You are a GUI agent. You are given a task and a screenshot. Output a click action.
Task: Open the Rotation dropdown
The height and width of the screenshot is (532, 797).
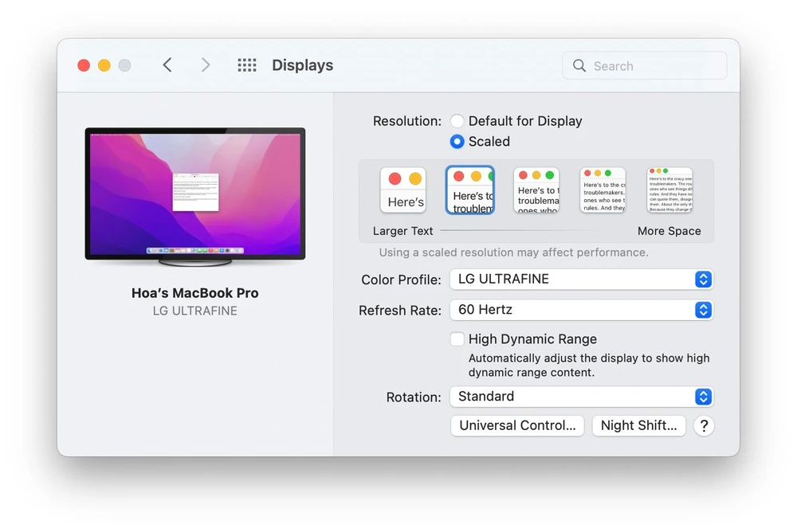pyautogui.click(x=702, y=397)
